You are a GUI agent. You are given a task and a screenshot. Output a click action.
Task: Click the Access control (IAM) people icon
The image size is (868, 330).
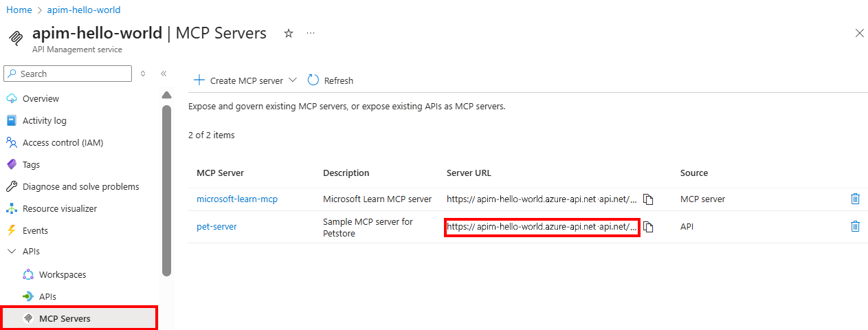[11, 142]
